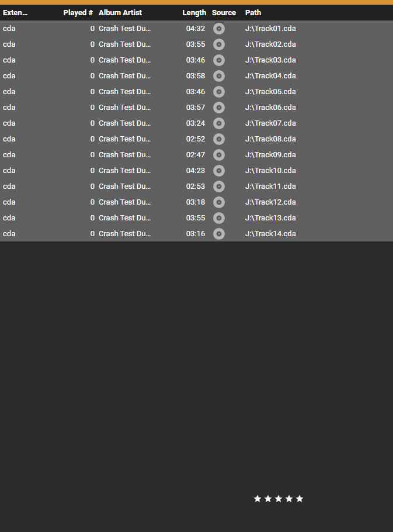The height and width of the screenshot is (532, 393).
Task: Click the Extension column header
Action: tap(15, 12)
